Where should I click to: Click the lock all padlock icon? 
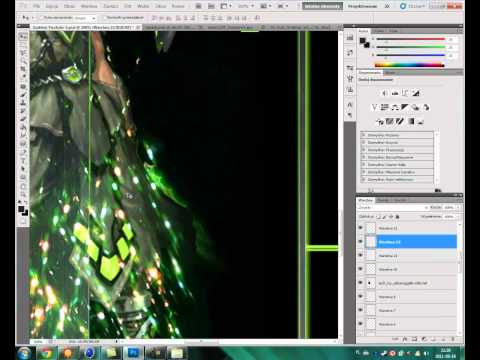pos(397,217)
